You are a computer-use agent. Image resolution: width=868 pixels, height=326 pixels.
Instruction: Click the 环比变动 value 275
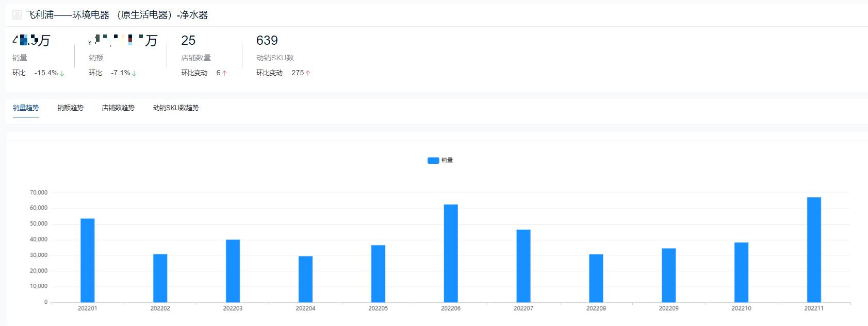click(298, 73)
